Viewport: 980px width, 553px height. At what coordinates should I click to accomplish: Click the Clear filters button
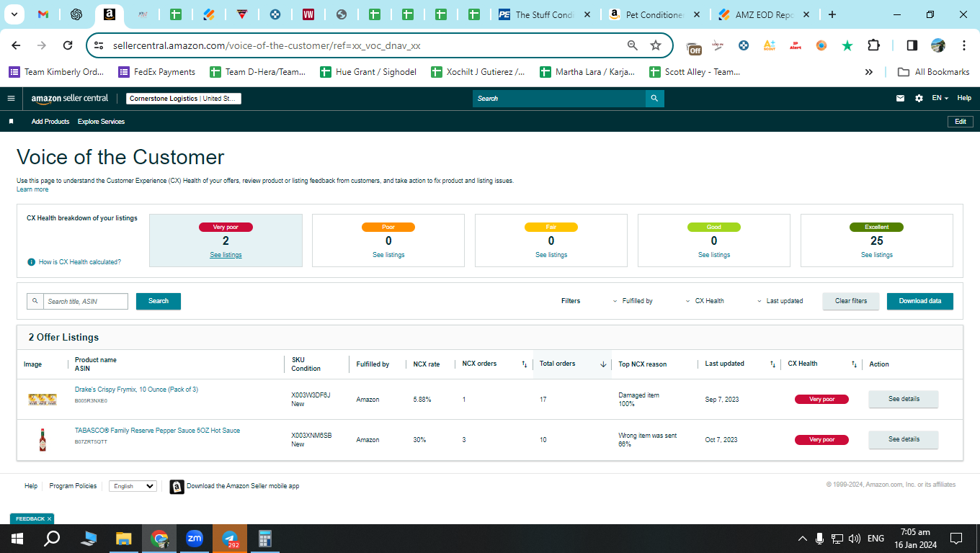pyautogui.click(x=851, y=301)
